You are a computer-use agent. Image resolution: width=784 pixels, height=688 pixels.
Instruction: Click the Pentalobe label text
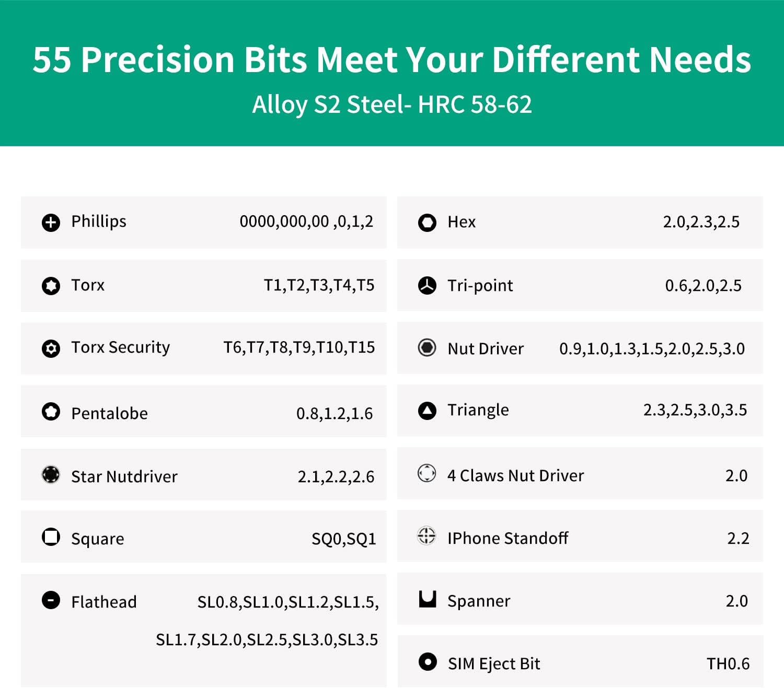[x=109, y=414]
